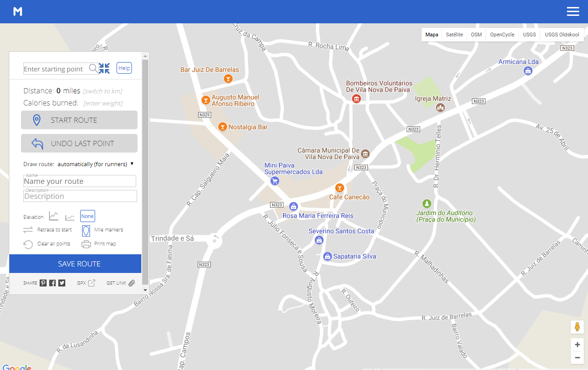
Task: Share route on Facebook
Action: [52, 283]
